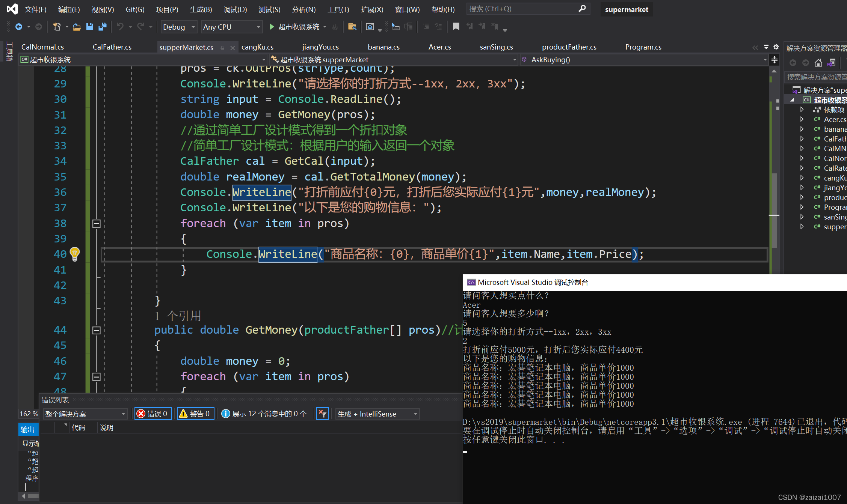Click the Open File folder icon
This screenshot has width=847, height=504.
tap(77, 27)
